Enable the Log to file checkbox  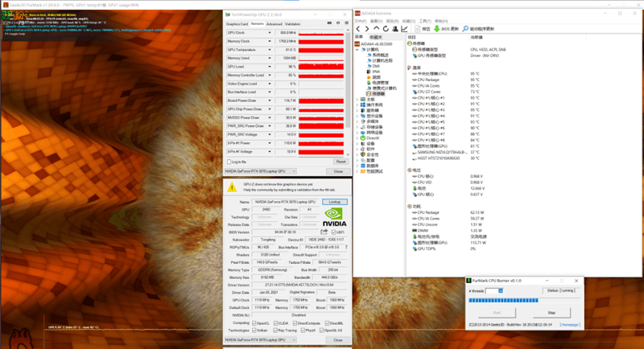point(229,162)
